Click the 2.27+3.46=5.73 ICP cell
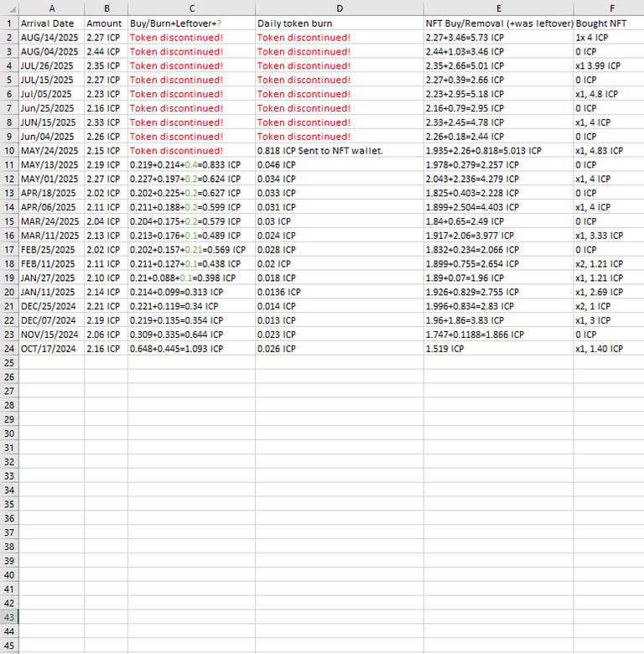Viewport: 644px width, 654px height. [x=499, y=38]
